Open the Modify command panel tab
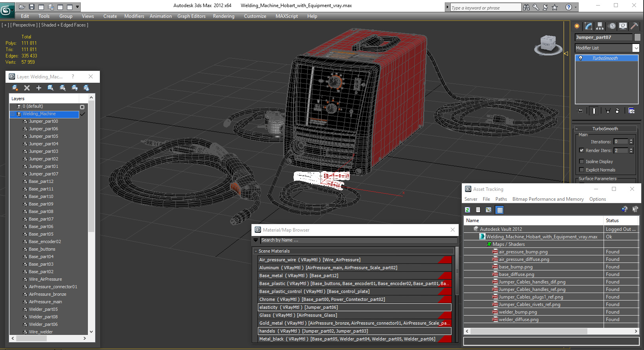The width and height of the screenshot is (644, 350). [x=589, y=26]
